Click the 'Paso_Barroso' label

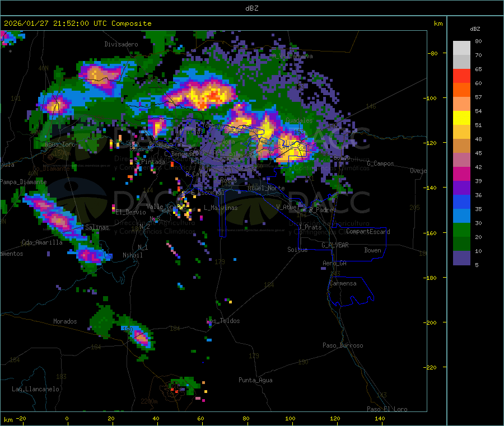click(343, 345)
